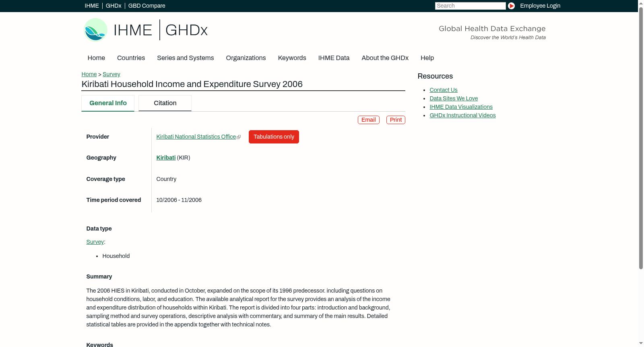Open the Organizations menu
Viewport: 644px width, 347px height.
click(x=246, y=58)
